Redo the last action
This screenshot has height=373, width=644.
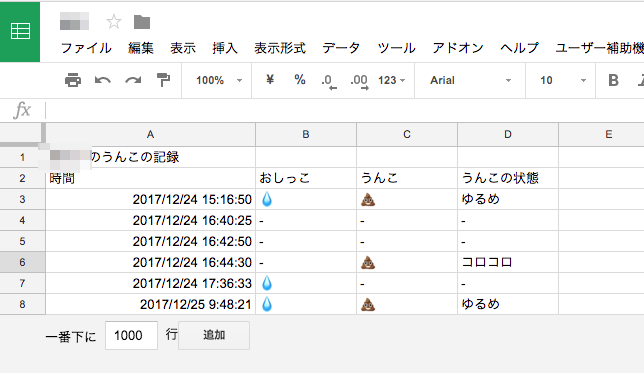point(133,80)
